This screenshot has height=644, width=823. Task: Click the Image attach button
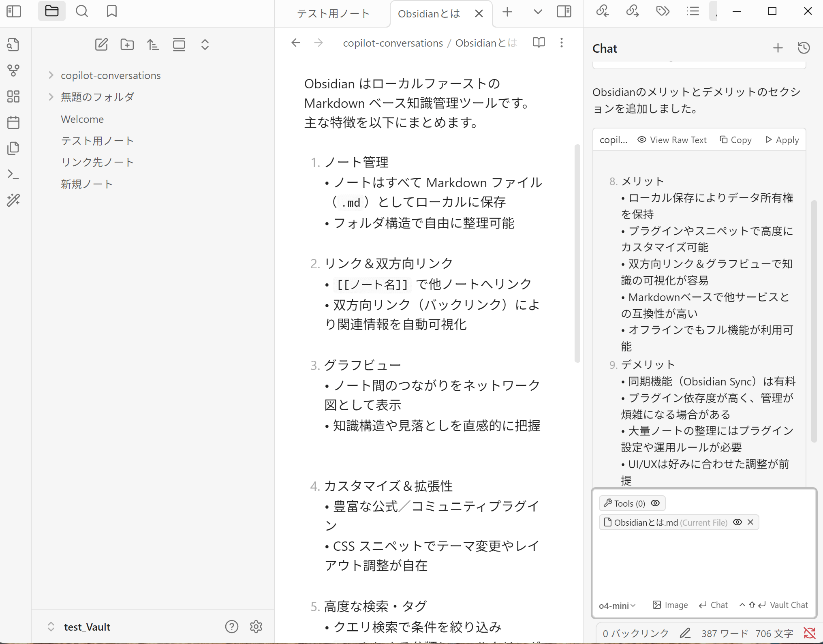pyautogui.click(x=670, y=605)
